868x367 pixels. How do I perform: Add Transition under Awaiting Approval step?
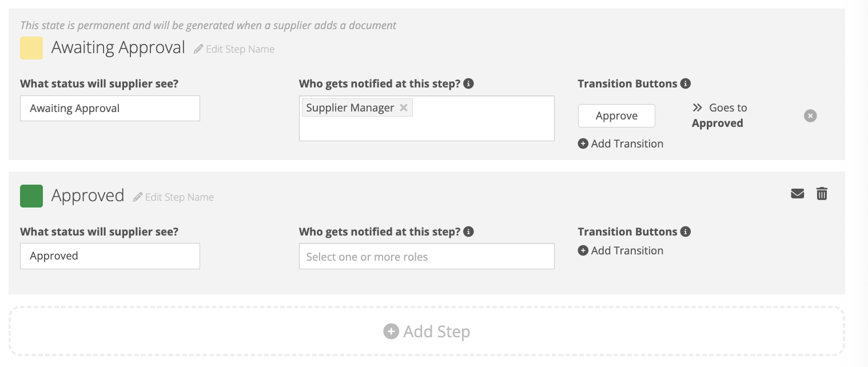620,143
